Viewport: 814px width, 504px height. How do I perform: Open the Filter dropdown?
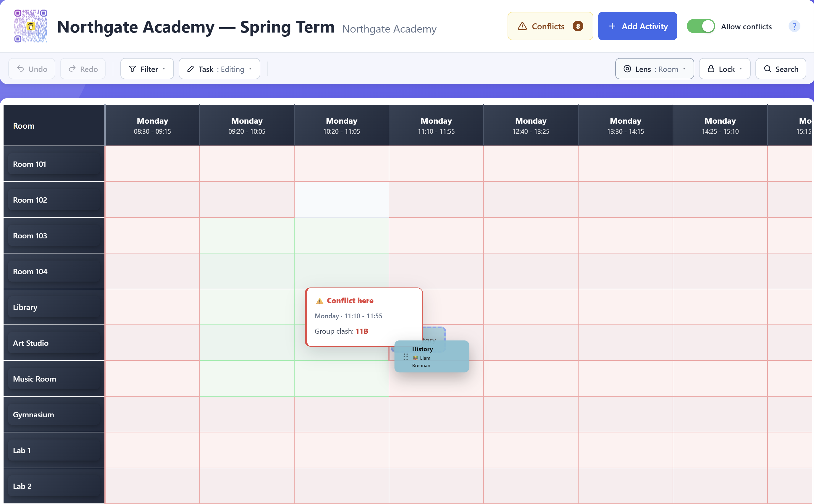click(147, 69)
